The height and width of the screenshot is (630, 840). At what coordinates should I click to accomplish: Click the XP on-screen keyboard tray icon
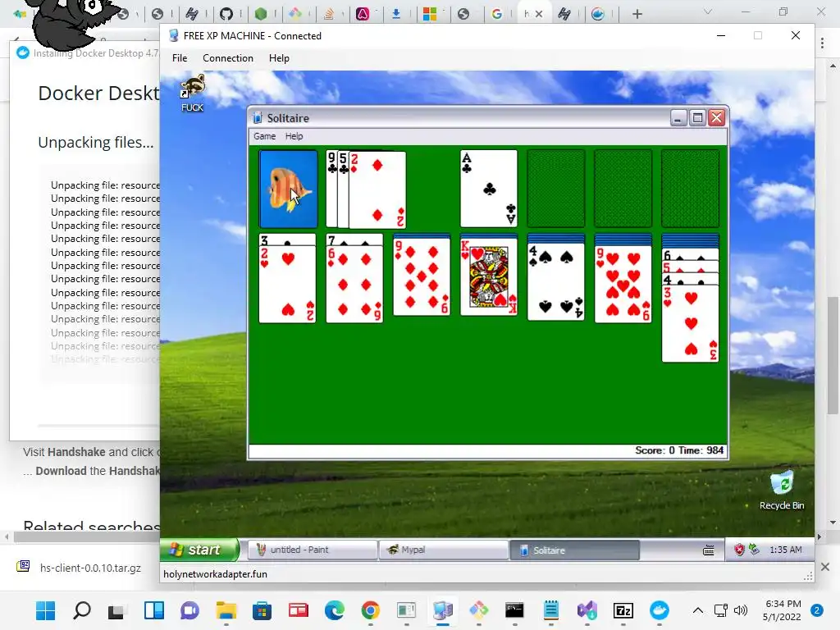coord(708,550)
